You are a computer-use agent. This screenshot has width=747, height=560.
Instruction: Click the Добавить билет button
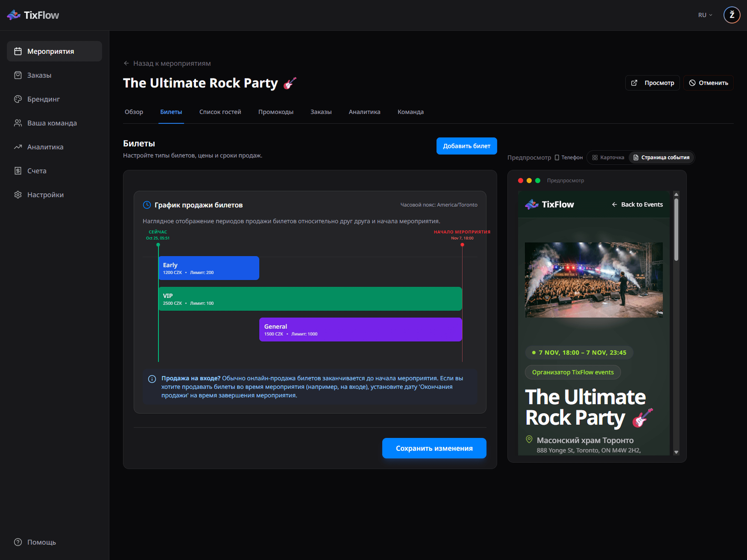pos(466,146)
